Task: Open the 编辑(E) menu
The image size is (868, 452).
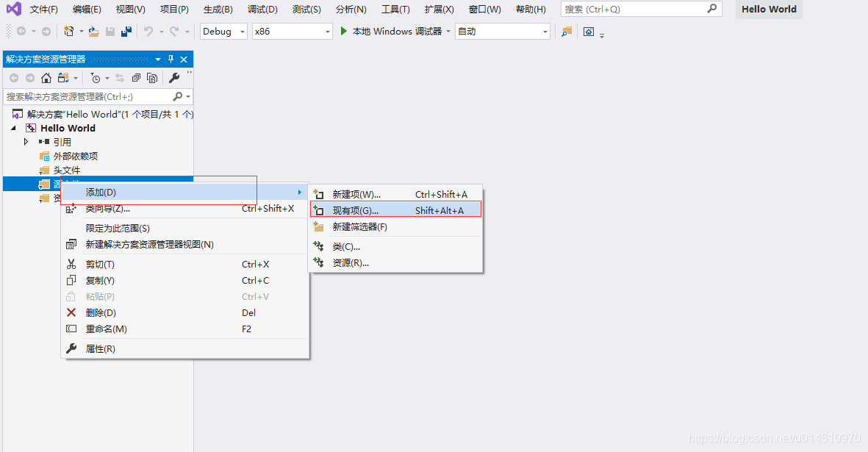Action: click(x=87, y=10)
